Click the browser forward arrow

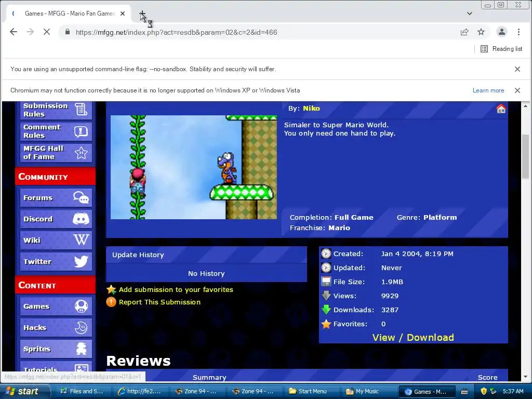30,32
